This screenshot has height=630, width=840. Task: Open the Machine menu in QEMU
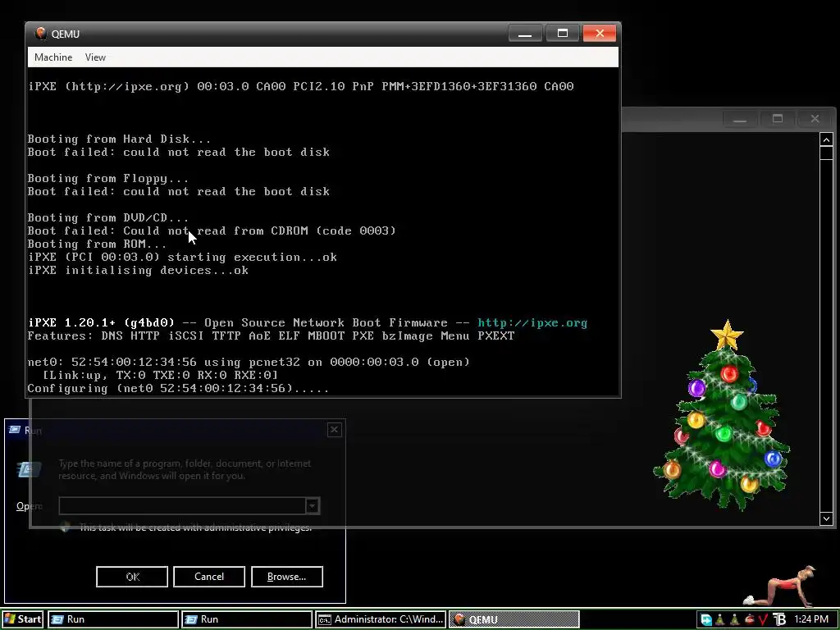tap(53, 57)
